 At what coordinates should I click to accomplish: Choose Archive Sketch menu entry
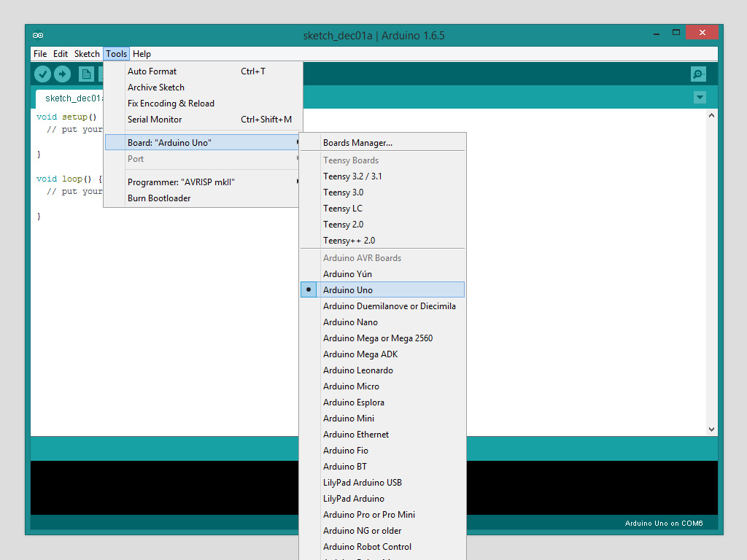pyautogui.click(x=203, y=87)
